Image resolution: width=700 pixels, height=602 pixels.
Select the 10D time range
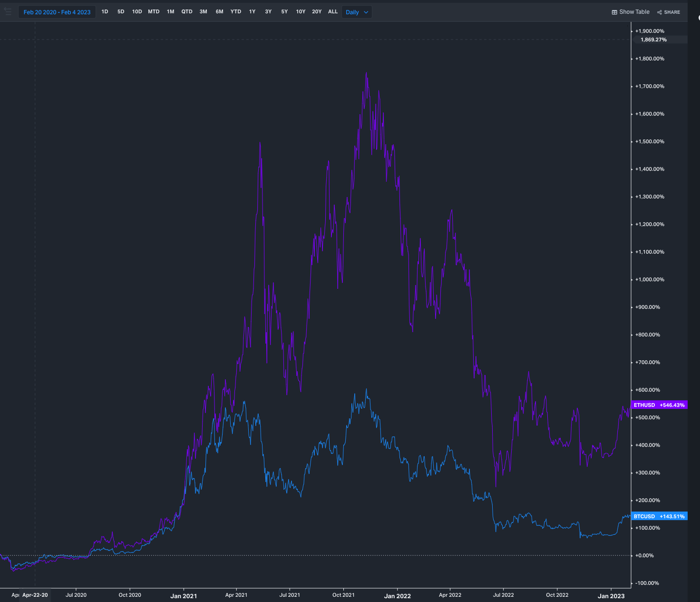pos(137,12)
